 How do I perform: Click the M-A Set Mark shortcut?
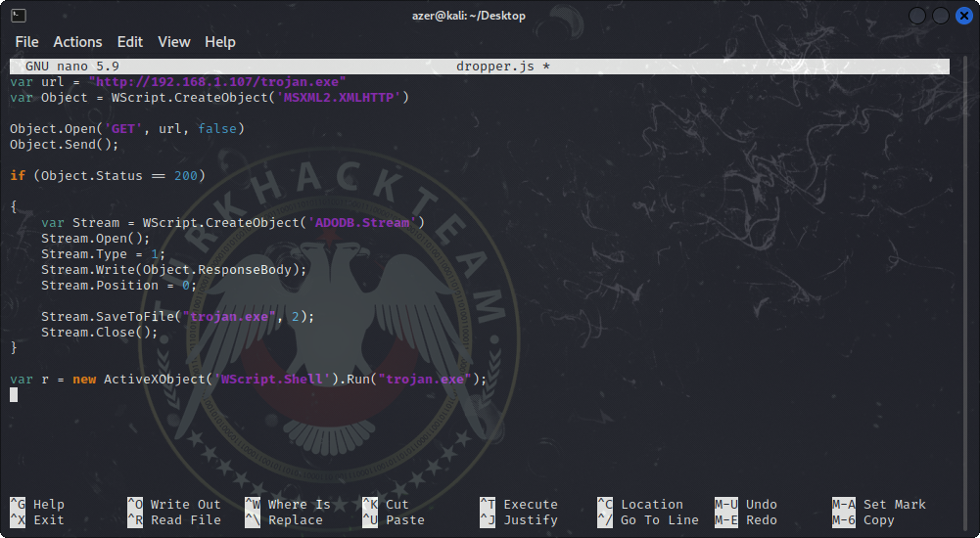[879, 505]
